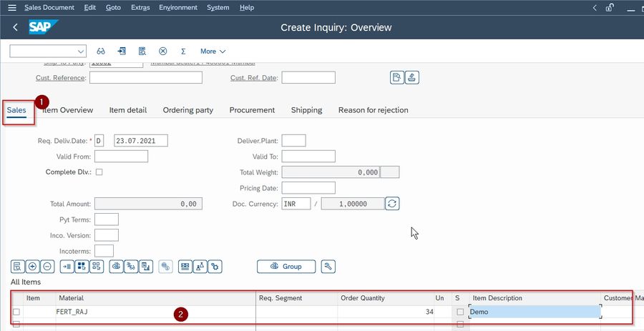This screenshot has width=644, height=331.
Task: Click the SAP logo
Action: [x=43, y=27]
